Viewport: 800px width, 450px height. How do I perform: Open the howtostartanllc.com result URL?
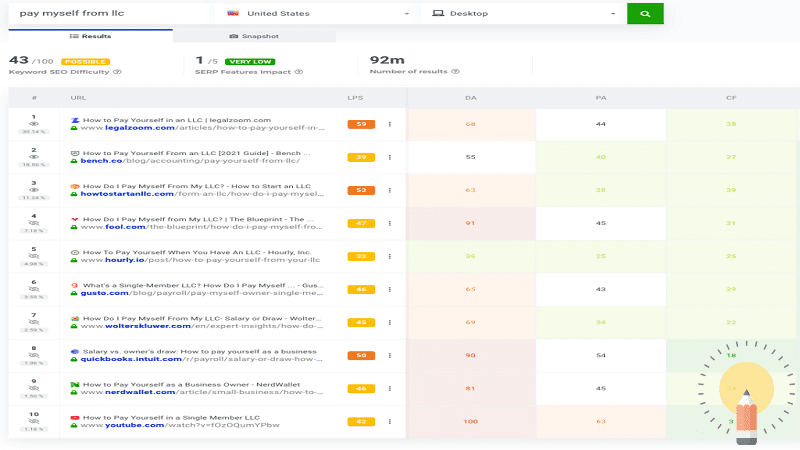coord(202,194)
